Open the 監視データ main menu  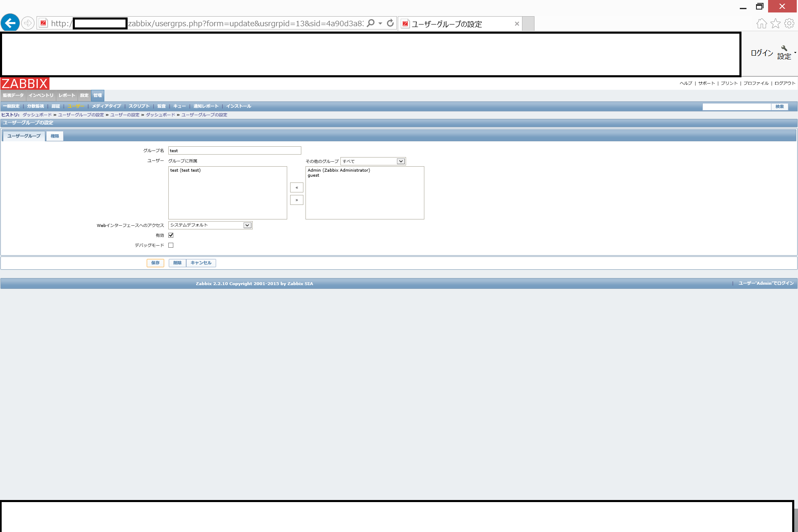[x=13, y=96]
